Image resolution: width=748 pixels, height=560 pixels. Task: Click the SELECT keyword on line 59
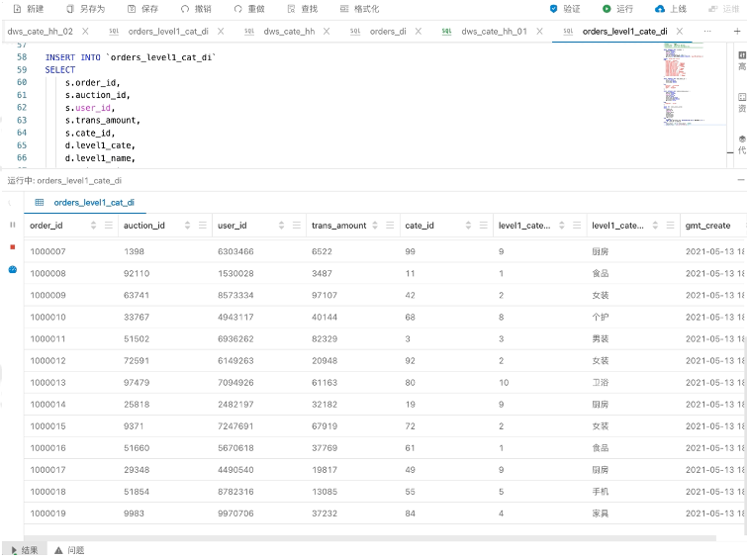point(60,69)
